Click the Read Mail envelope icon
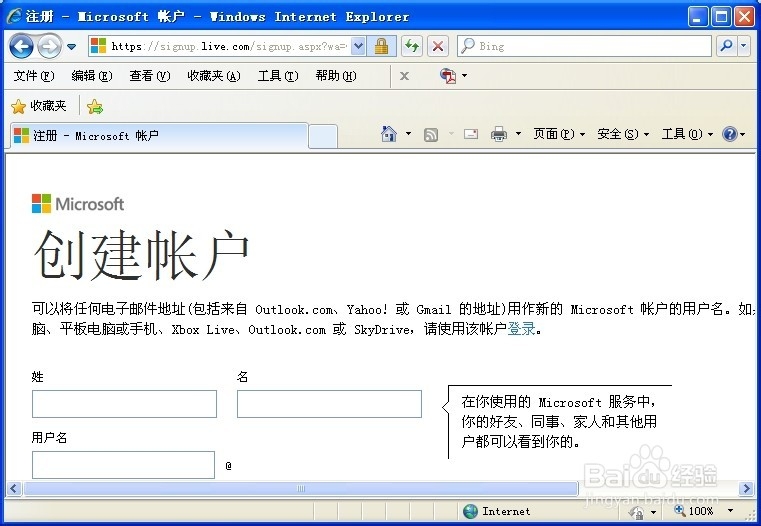This screenshot has height=526, width=761. point(471,133)
